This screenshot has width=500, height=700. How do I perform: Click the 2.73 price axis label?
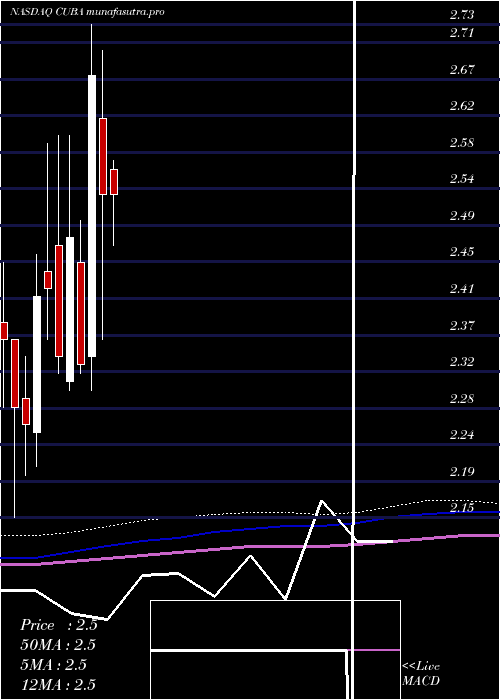point(462,15)
